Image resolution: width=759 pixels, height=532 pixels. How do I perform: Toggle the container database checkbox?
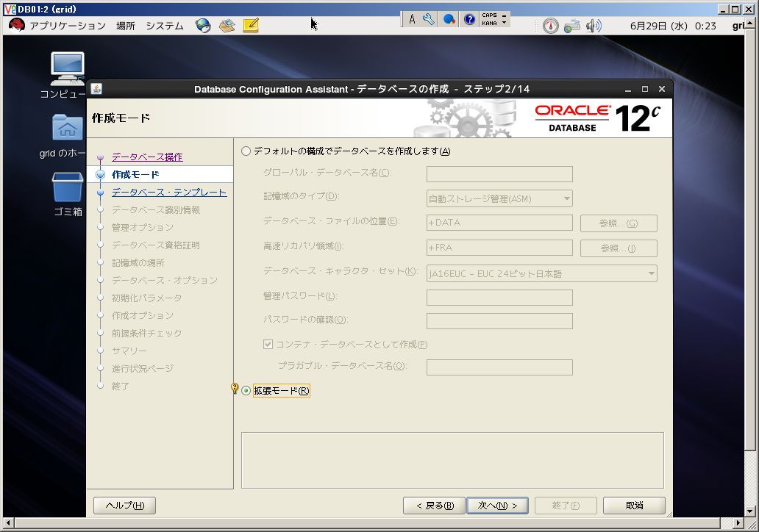268,345
